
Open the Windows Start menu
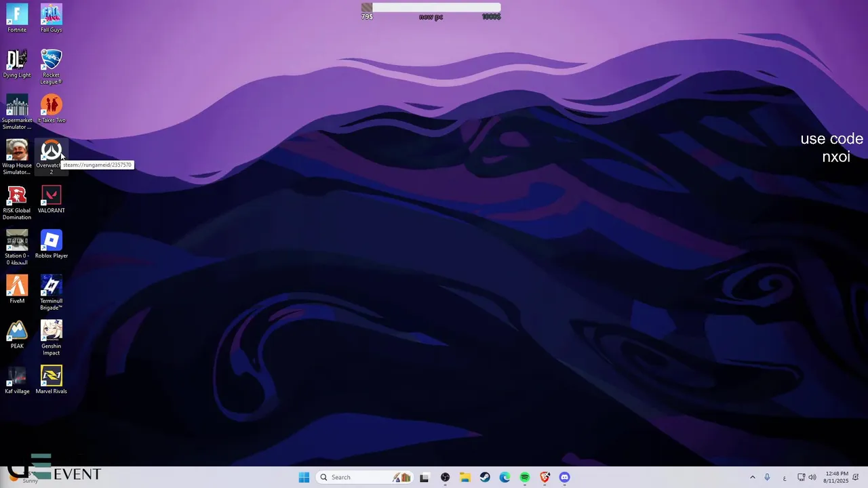pos(304,477)
